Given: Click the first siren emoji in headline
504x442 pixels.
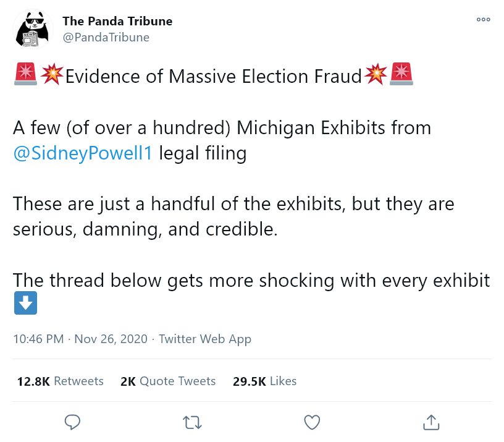Looking at the screenshot, I should [x=25, y=75].
